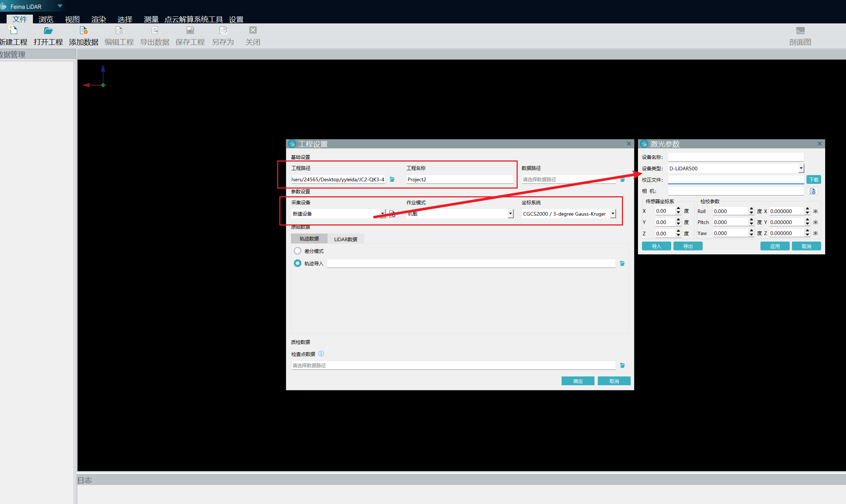Click the 下载 button beside 校正文件
Screen dimensions: 846x504
(x=813, y=180)
